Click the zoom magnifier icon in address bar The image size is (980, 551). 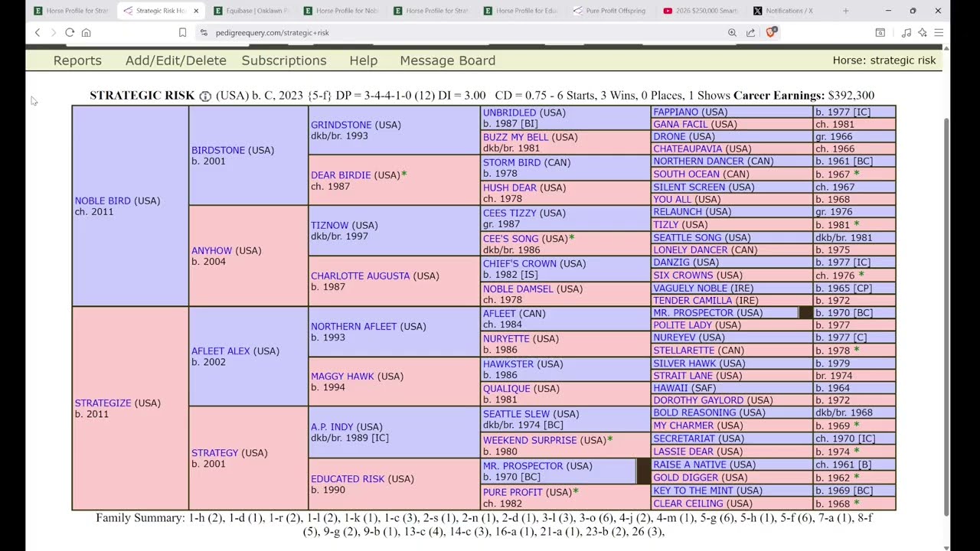[x=732, y=32]
